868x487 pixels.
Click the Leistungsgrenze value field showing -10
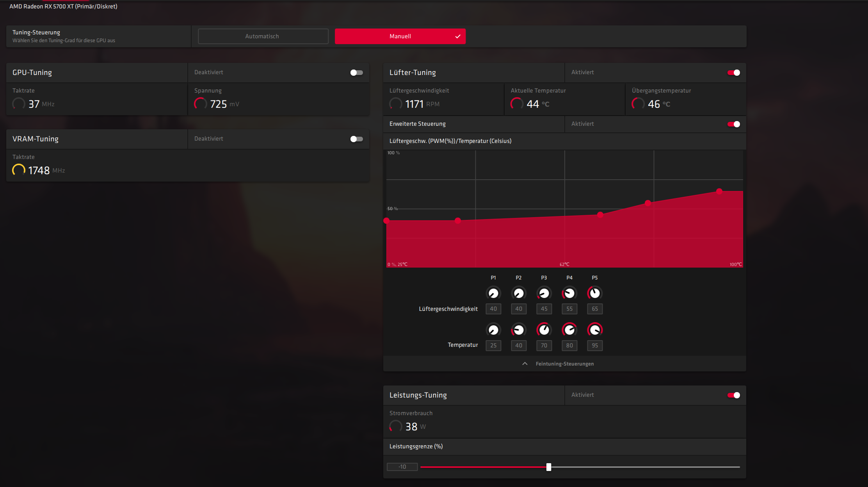[x=402, y=467]
